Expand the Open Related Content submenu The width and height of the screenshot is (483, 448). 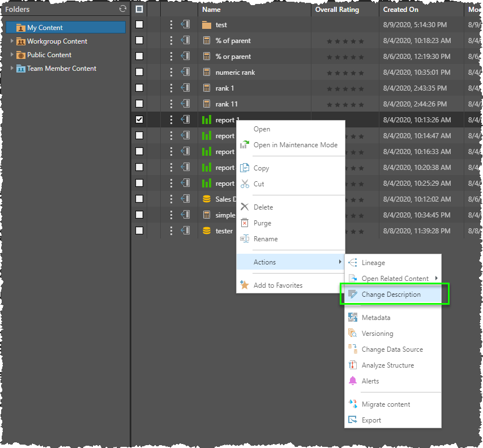click(x=395, y=279)
